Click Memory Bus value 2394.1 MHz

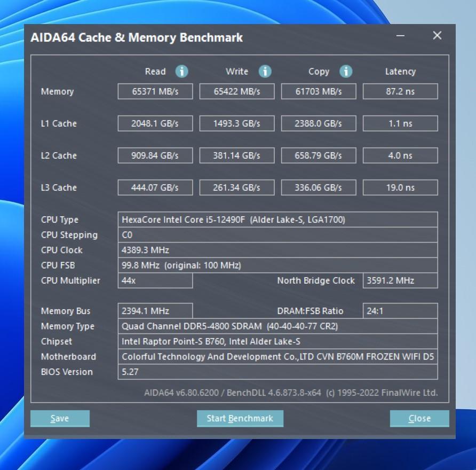pyautogui.click(x=155, y=311)
